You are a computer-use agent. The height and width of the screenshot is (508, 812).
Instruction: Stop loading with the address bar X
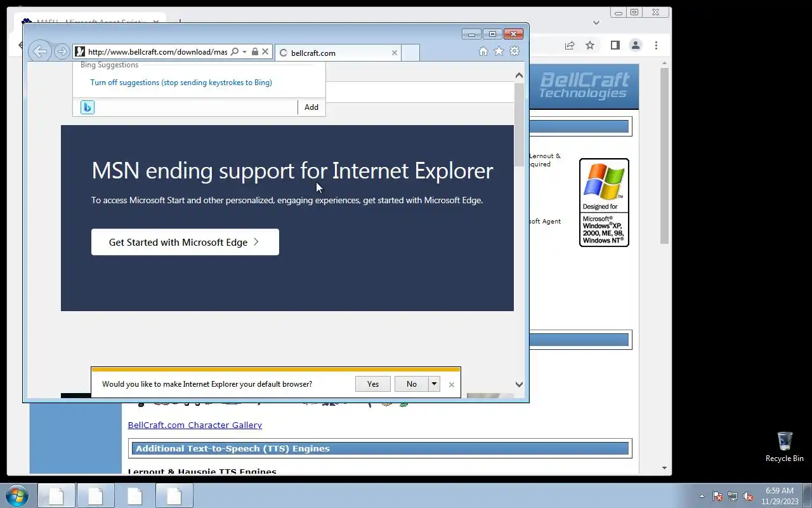tap(266, 52)
